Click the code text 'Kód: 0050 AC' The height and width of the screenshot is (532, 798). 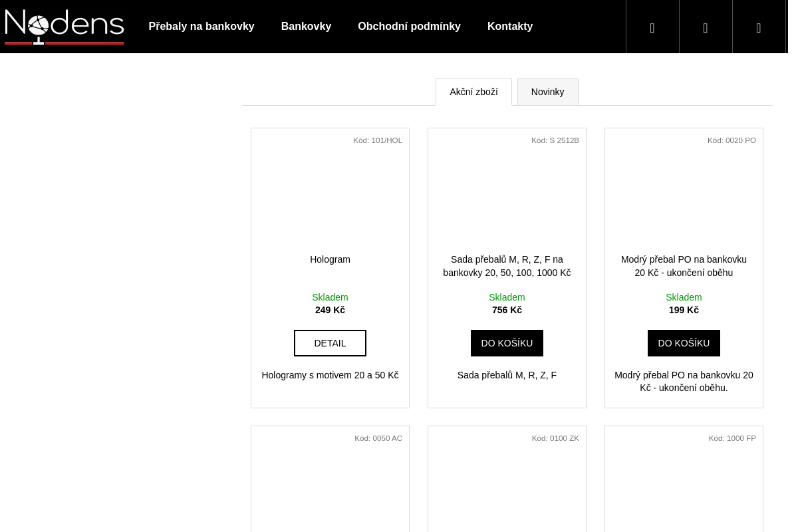[378, 438]
